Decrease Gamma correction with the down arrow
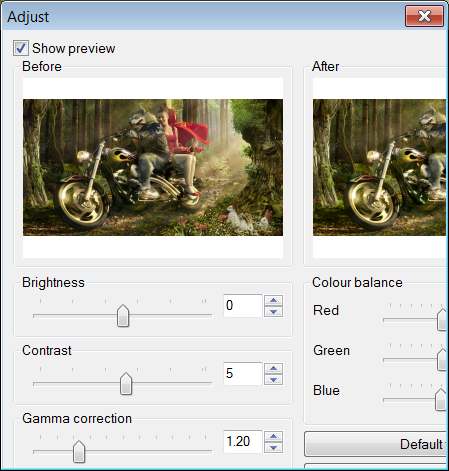The image size is (449, 471). coord(273,448)
